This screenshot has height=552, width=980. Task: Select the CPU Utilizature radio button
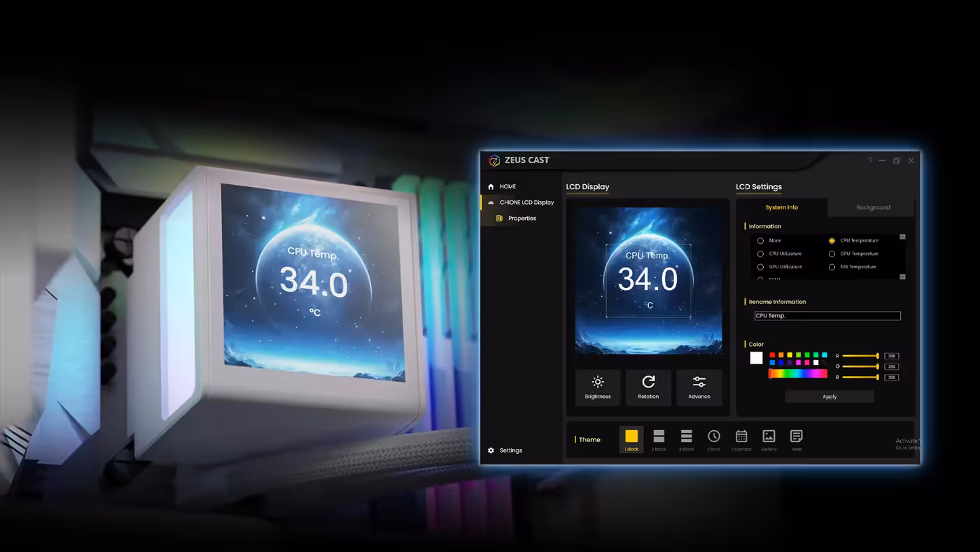pyautogui.click(x=761, y=254)
